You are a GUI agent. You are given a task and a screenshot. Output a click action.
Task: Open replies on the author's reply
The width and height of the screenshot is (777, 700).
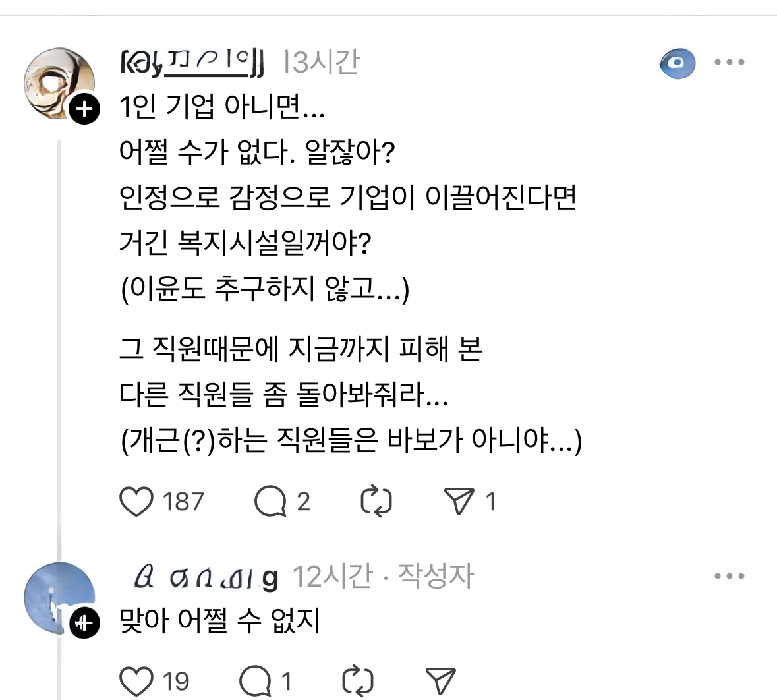[x=256, y=682]
